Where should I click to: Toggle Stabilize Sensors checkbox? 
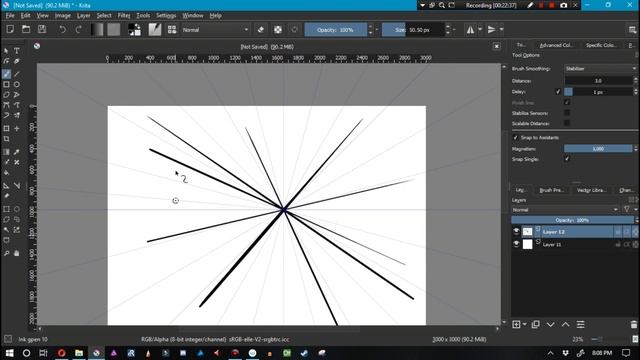click(567, 113)
